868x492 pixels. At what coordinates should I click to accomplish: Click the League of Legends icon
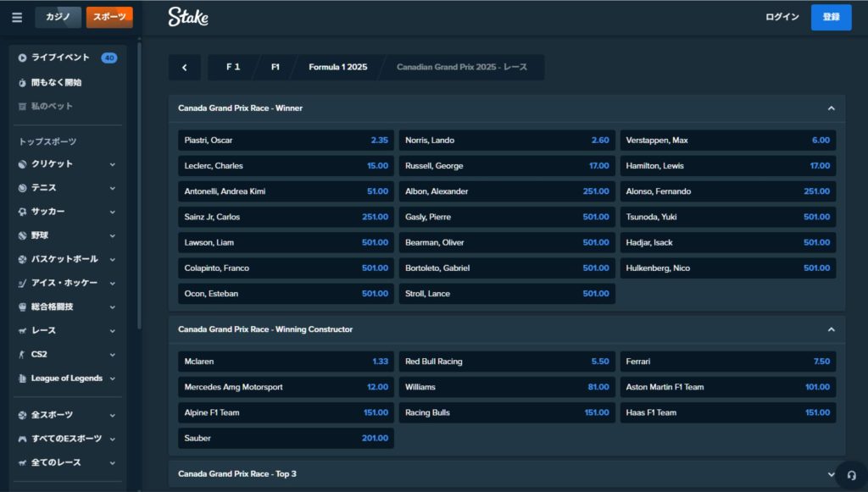click(x=22, y=379)
